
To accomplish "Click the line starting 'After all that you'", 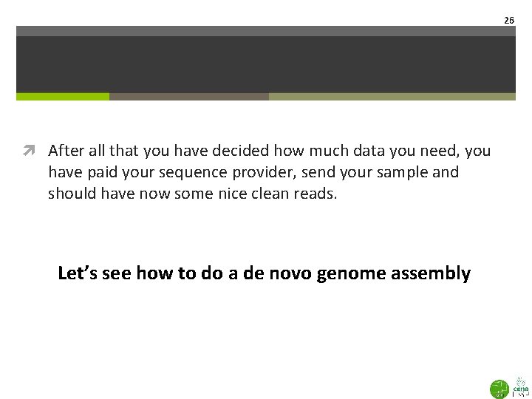I will 269,151.
